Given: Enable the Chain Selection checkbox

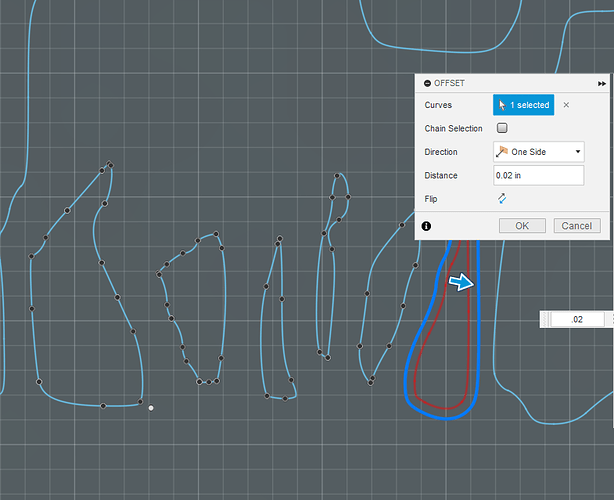Looking at the screenshot, I should (x=502, y=128).
